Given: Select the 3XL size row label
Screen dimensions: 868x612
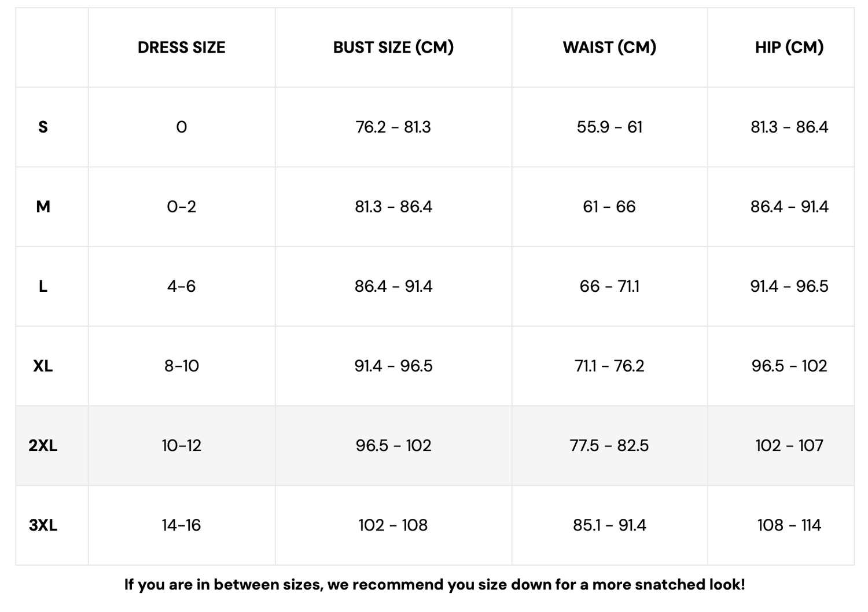Looking at the screenshot, I should click(43, 525).
